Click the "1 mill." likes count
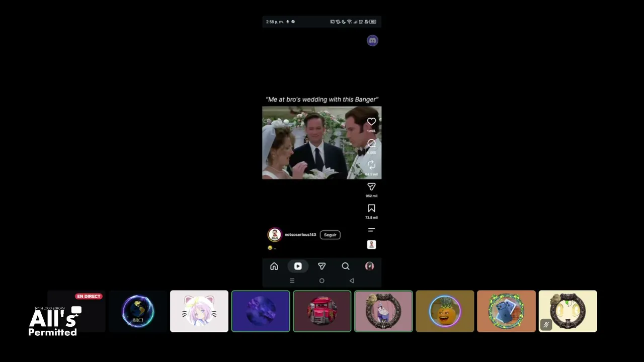Image resolution: width=644 pixels, height=362 pixels. 371,131
